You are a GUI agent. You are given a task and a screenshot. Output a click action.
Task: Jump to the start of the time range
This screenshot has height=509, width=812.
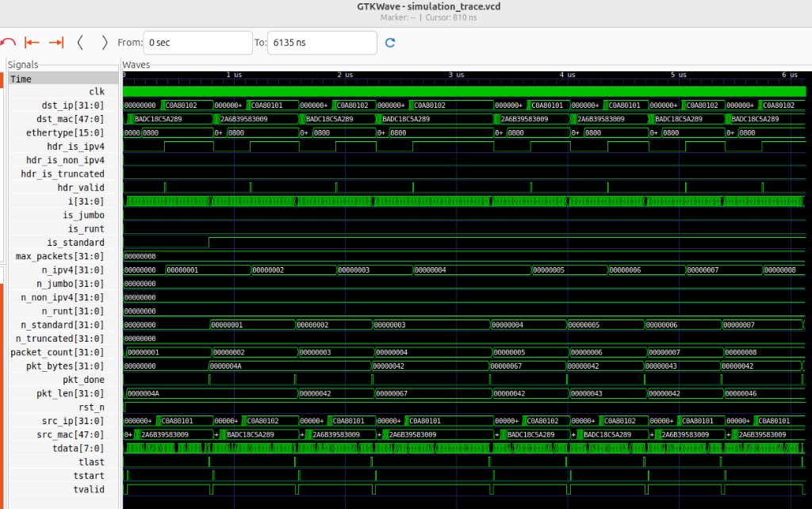(x=32, y=43)
